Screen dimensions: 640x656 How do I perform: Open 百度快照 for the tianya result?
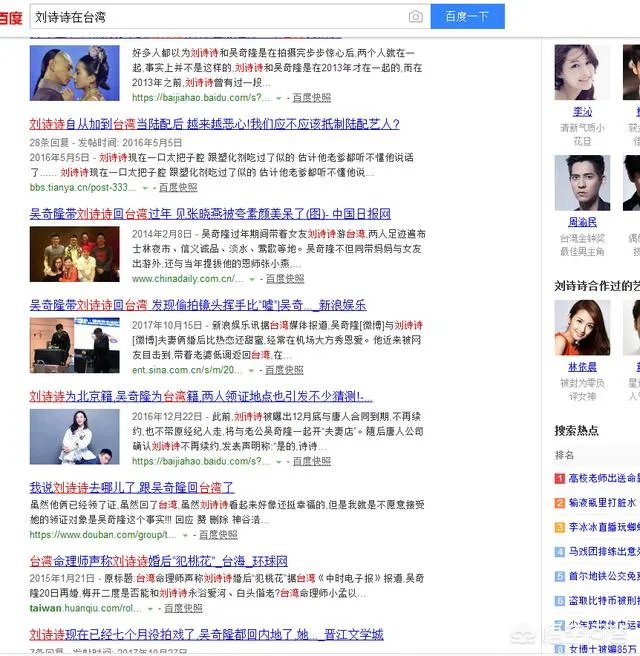point(178,187)
